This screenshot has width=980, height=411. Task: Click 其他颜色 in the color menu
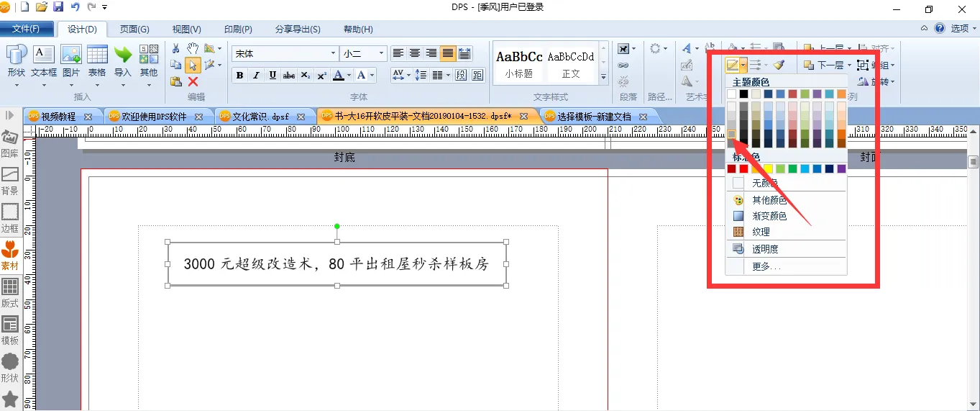coord(769,200)
